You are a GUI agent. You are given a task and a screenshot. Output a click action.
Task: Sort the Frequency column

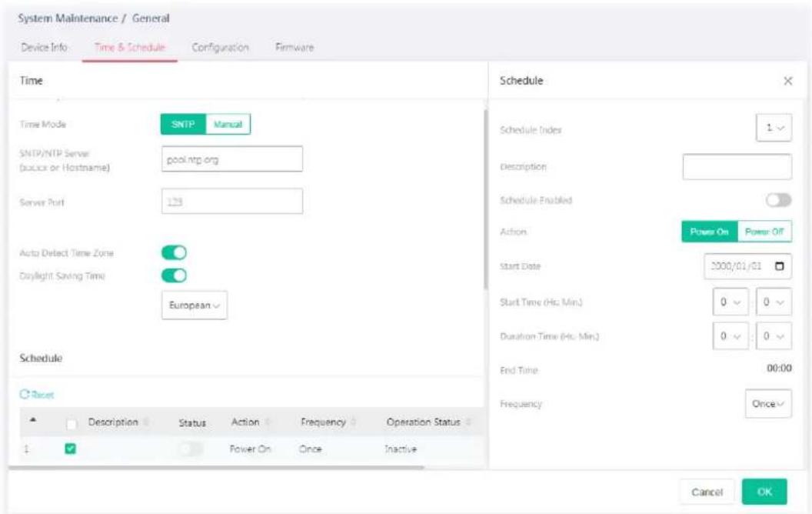354,422
